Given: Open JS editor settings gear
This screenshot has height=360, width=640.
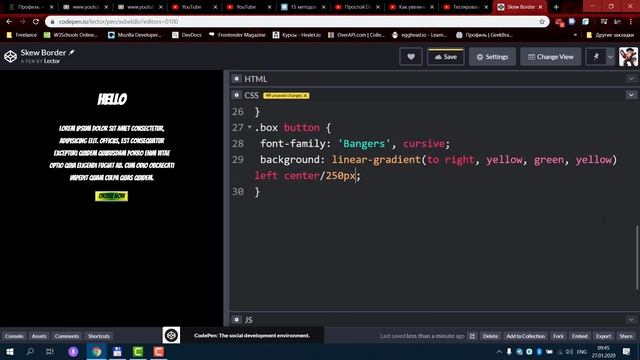Looking at the screenshot, I should tap(236, 320).
